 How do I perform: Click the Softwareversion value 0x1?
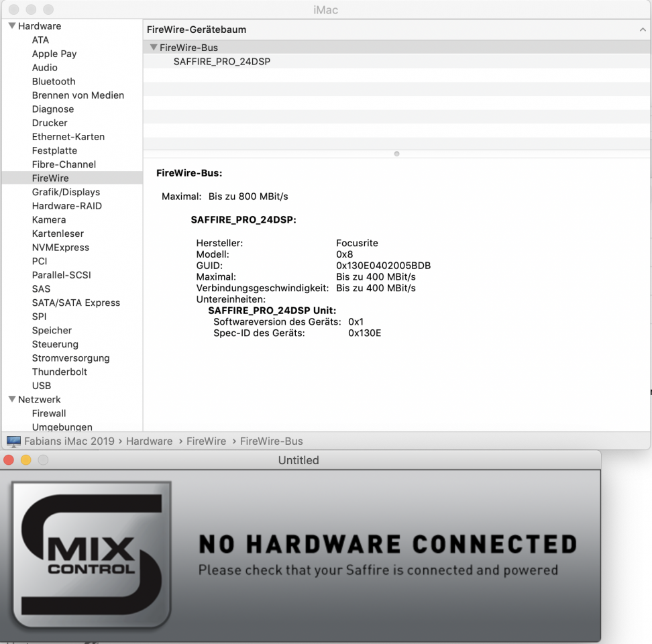(356, 321)
